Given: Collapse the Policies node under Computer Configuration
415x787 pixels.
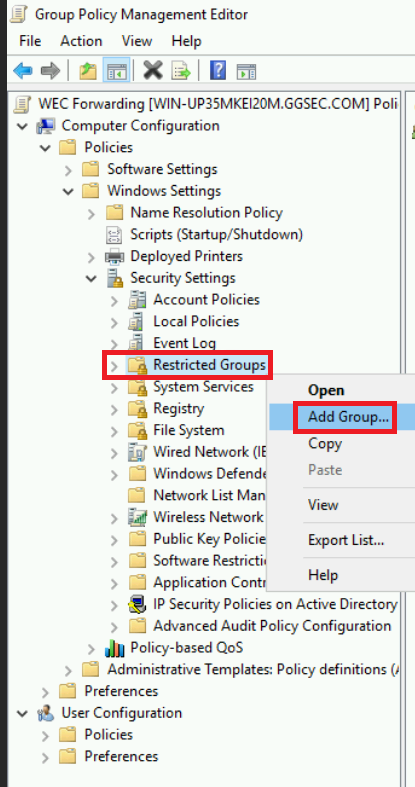Looking at the screenshot, I should tap(46, 148).
